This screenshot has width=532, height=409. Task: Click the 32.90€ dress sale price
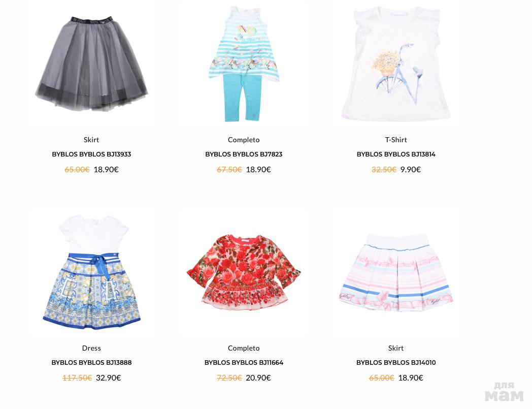109,377
